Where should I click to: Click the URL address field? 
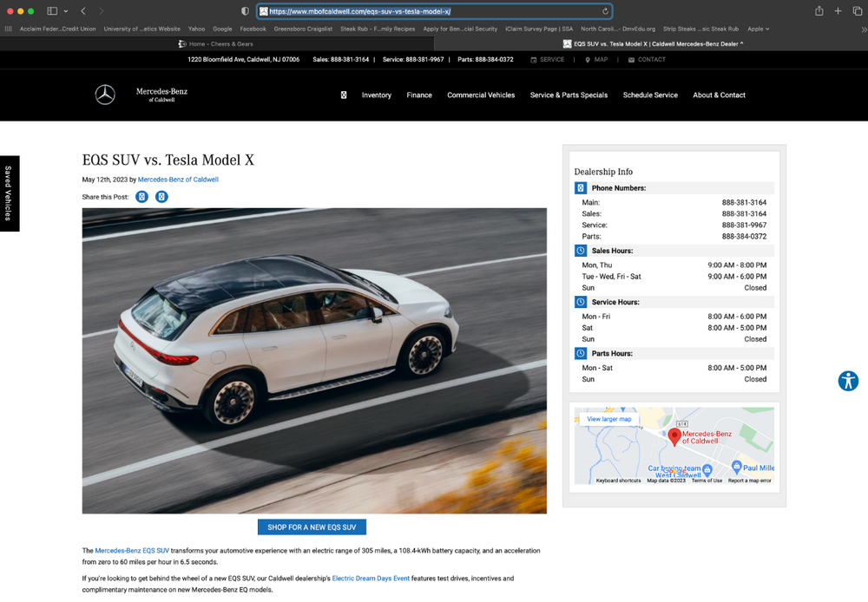(434, 11)
